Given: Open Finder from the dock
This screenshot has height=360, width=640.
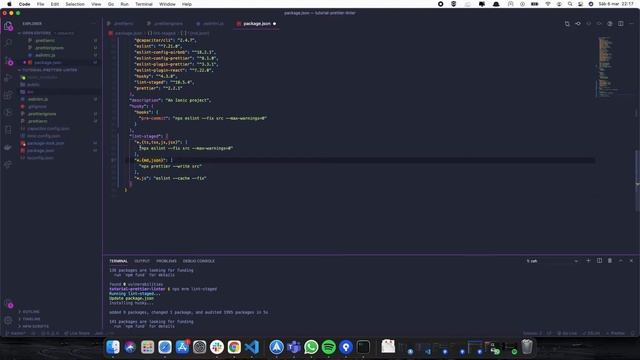Looking at the screenshot, I should coord(113,347).
